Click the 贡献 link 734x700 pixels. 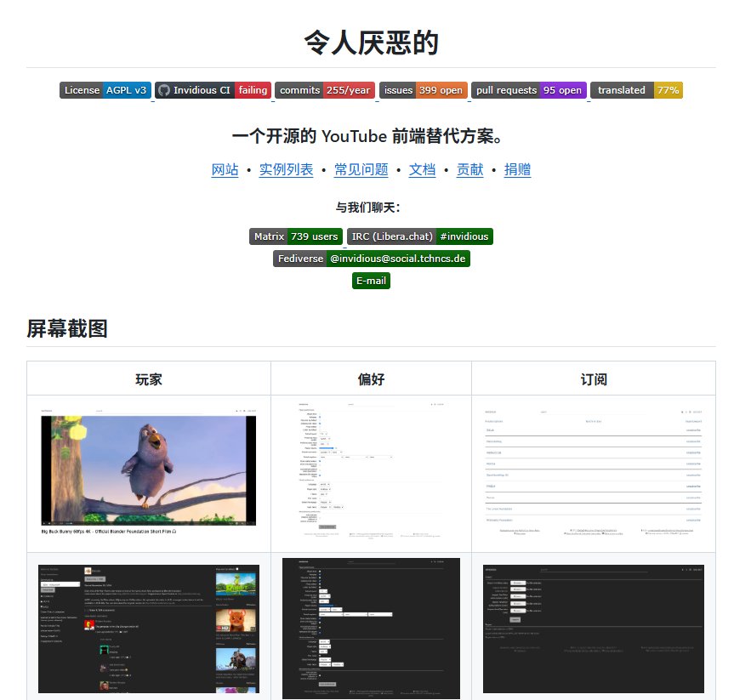point(469,169)
